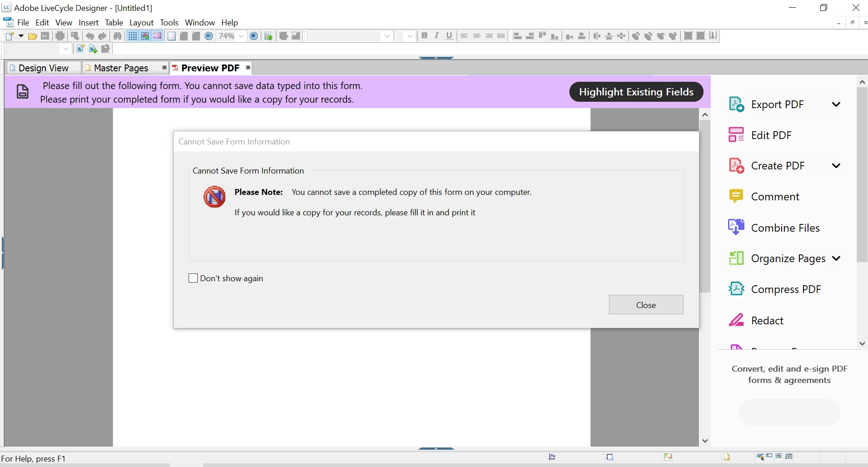Image resolution: width=868 pixels, height=467 pixels.
Task: Open the 74% zoom level dropdown
Action: pos(242,36)
